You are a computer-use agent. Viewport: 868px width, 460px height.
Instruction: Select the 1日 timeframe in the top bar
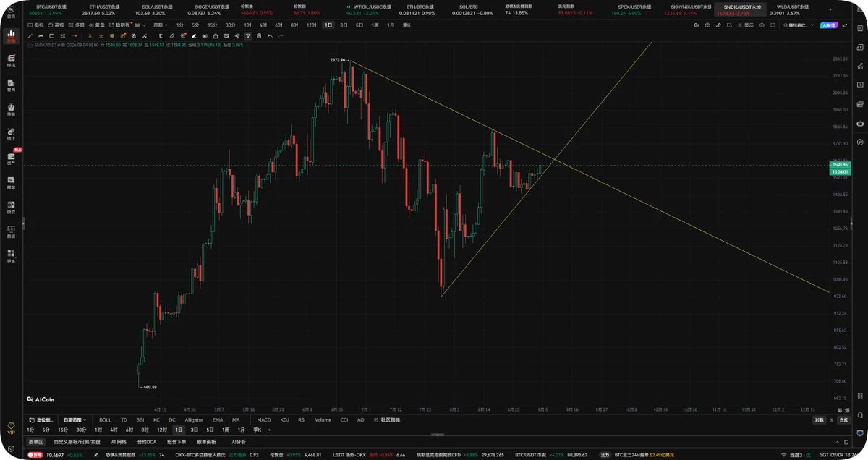(328, 25)
